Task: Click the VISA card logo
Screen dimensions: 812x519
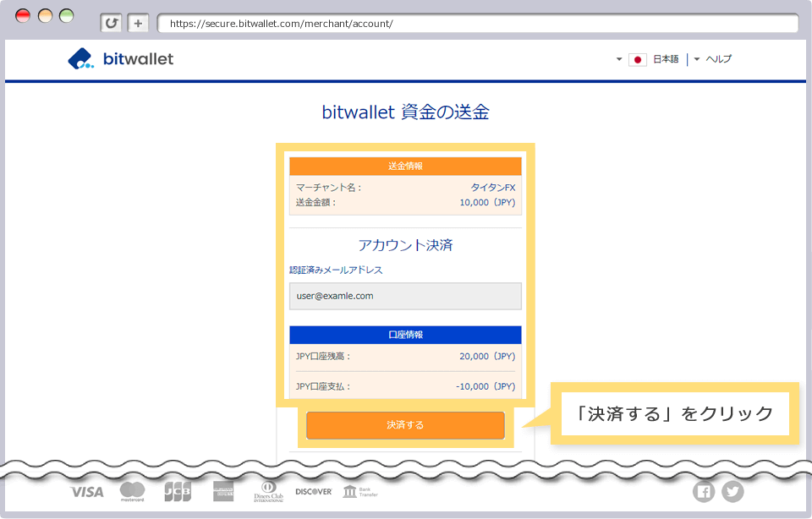Action: (87, 492)
